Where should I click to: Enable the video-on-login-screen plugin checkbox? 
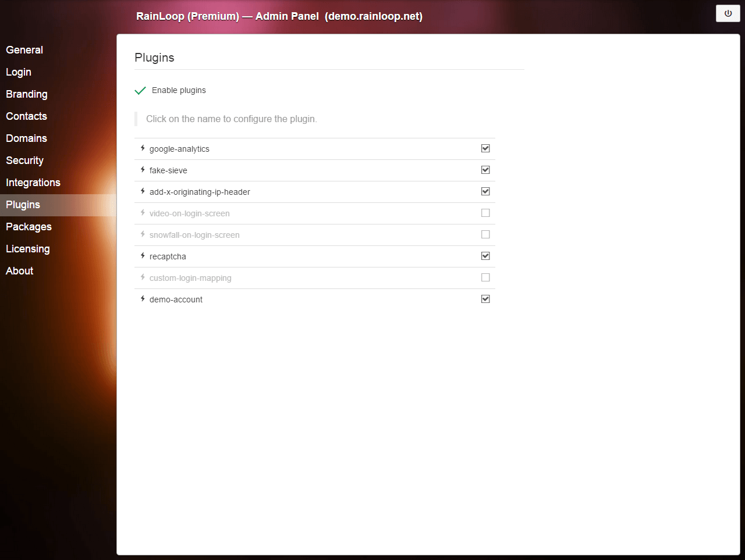[x=485, y=213]
